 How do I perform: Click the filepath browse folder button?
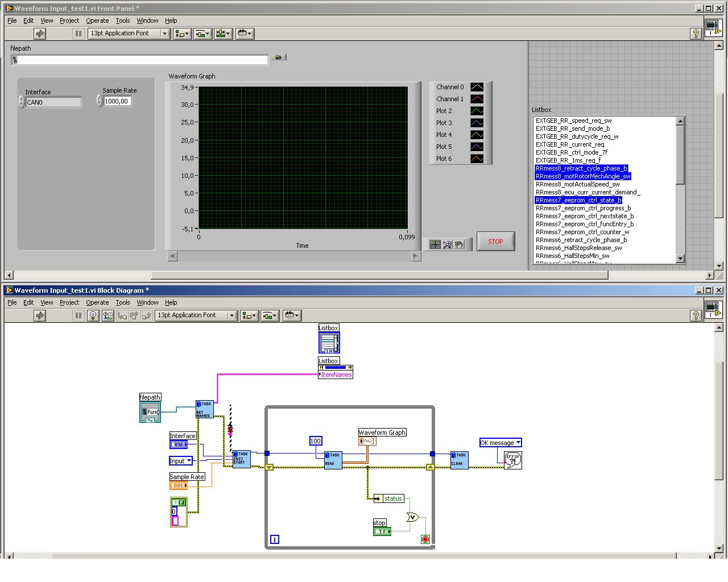pos(278,57)
